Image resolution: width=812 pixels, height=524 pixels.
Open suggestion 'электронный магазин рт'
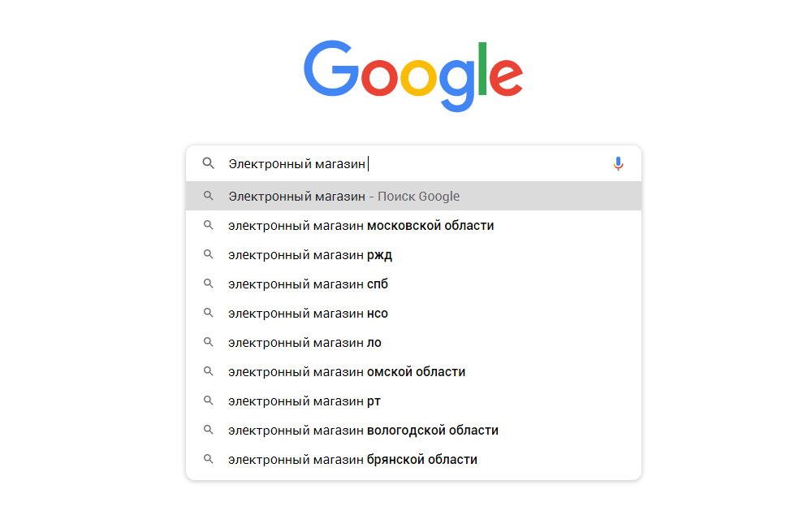[x=304, y=401]
